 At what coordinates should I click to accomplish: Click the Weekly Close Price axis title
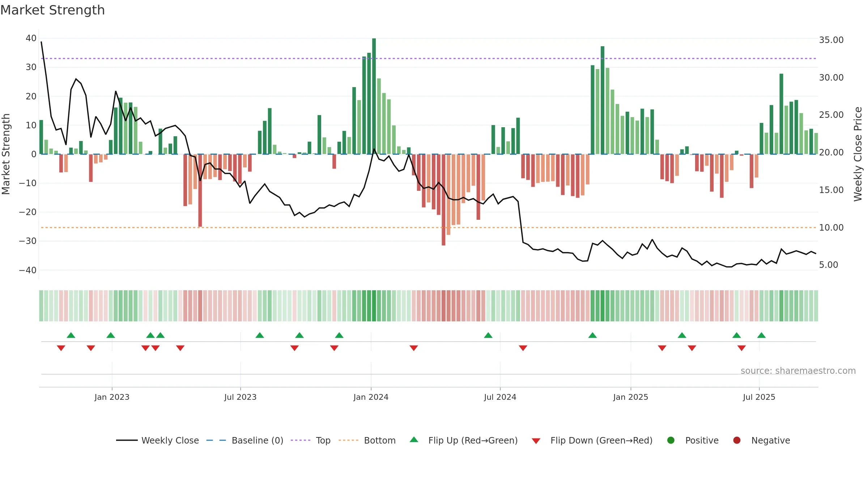pyautogui.click(x=858, y=154)
